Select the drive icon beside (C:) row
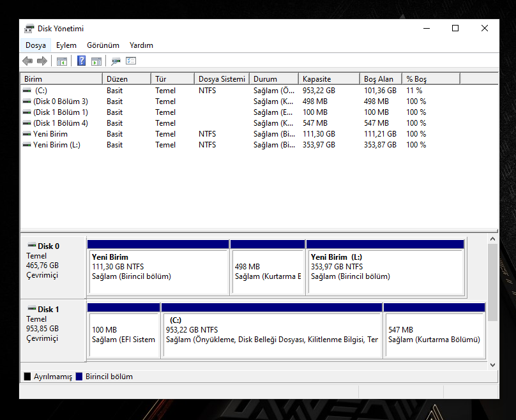 (27, 91)
